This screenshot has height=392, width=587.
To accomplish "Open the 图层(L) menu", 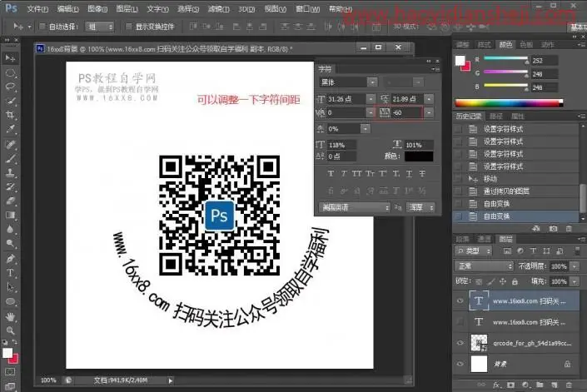I will tap(127, 8).
